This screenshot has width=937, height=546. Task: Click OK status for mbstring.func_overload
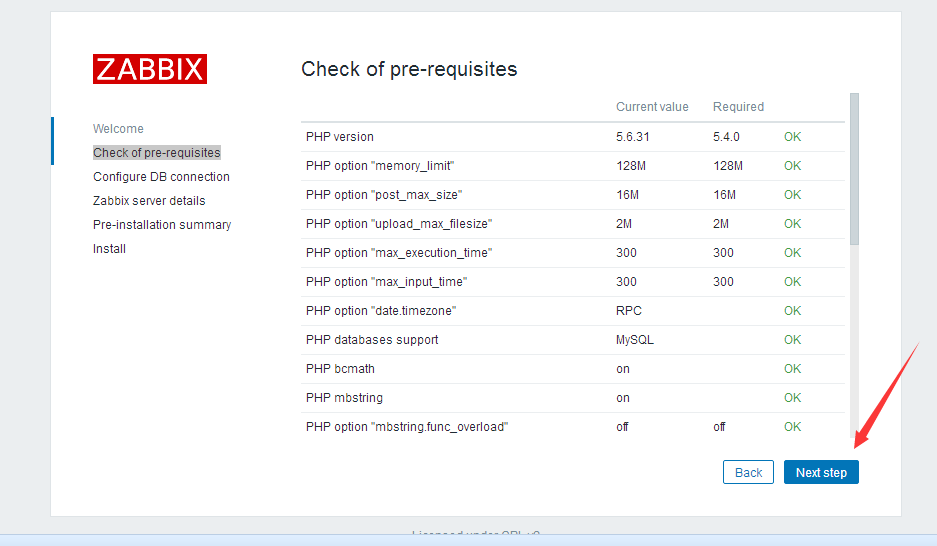tap(792, 427)
